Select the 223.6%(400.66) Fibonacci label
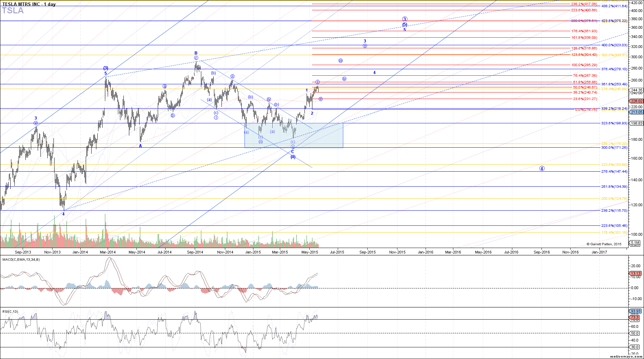Screen dimensions: 644x359 click(584, 10)
